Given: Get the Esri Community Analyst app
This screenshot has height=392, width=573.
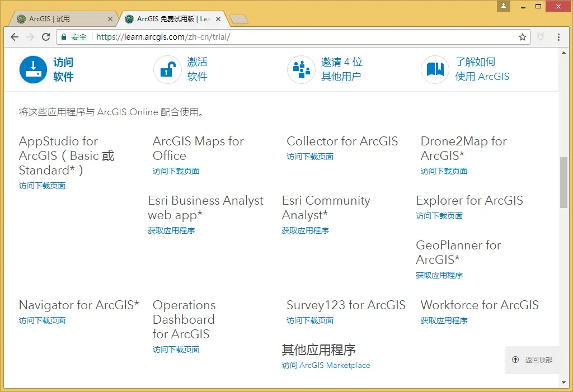Looking at the screenshot, I should point(306,230).
